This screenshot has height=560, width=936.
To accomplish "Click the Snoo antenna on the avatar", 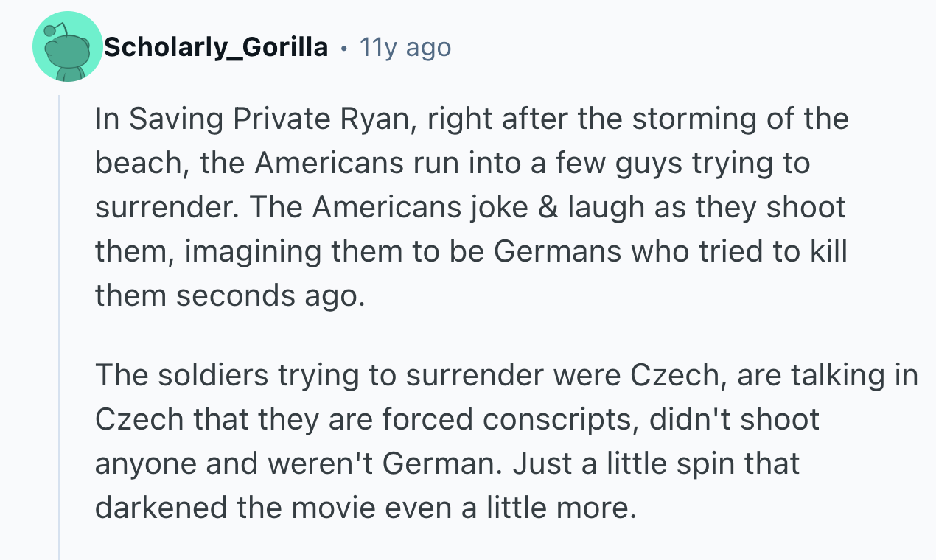I will click(49, 31).
